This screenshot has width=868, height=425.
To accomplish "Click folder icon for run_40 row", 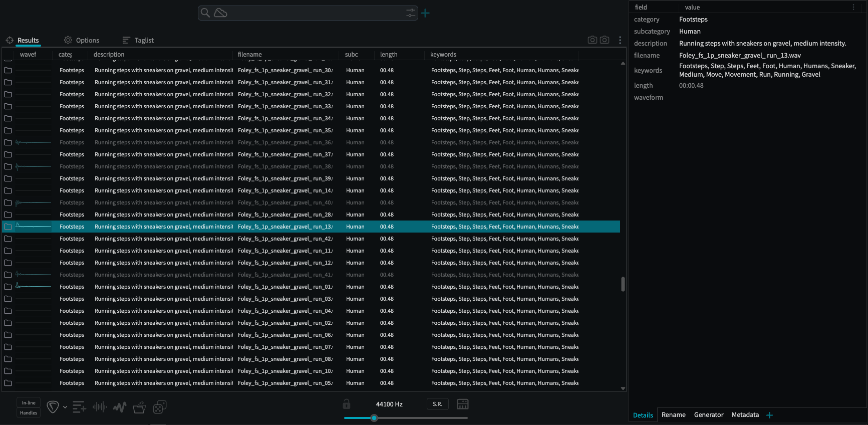I will coord(8,202).
